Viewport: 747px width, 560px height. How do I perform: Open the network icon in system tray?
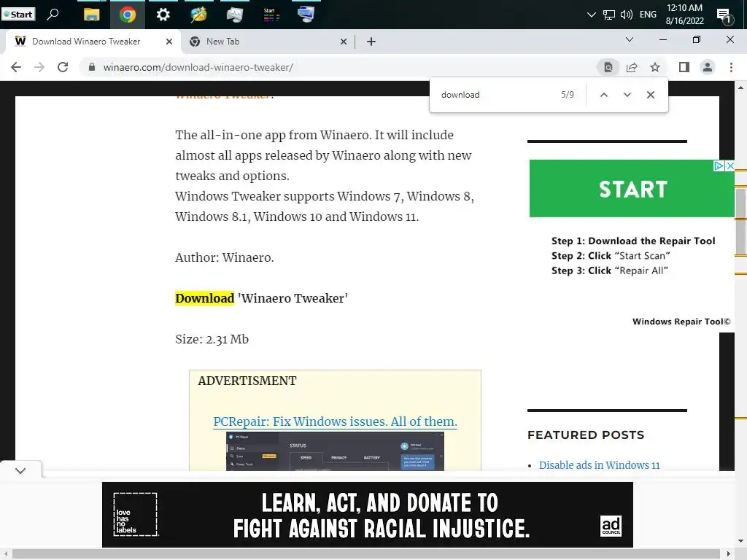[609, 15]
